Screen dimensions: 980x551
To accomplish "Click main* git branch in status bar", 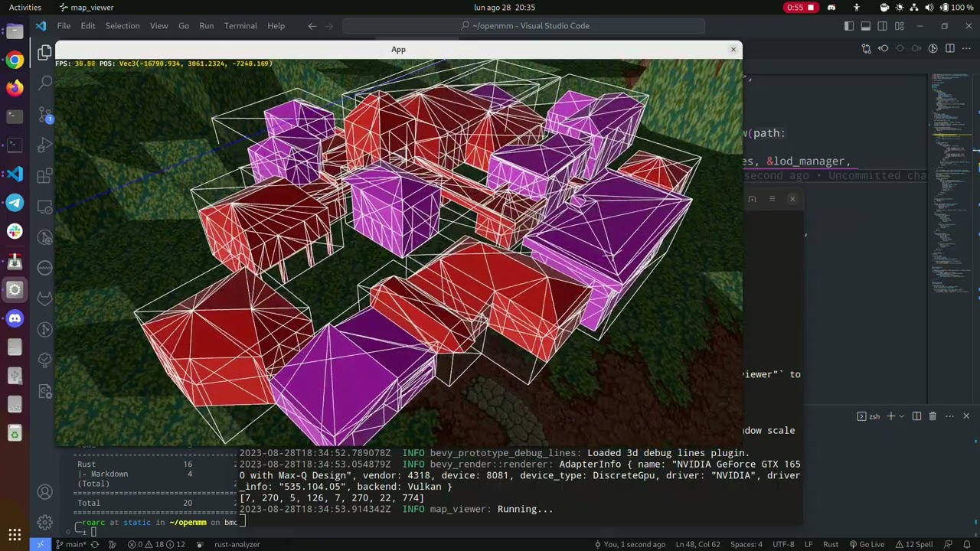I will pyautogui.click(x=70, y=544).
